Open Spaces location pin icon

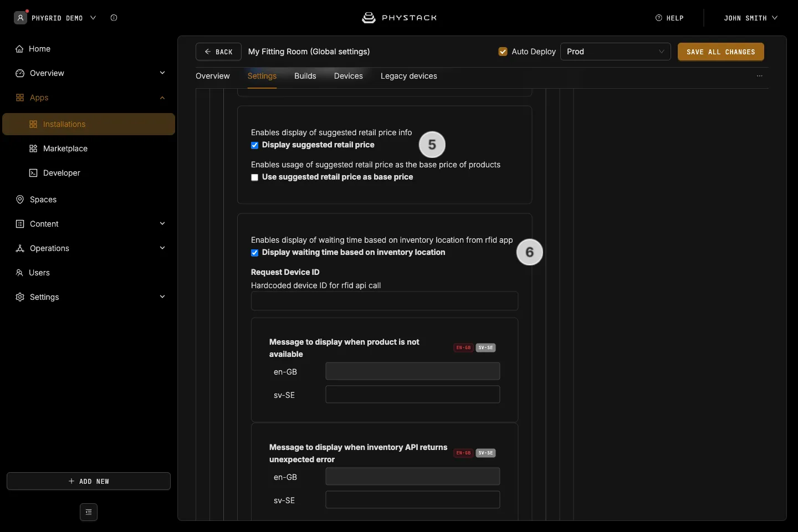point(20,199)
